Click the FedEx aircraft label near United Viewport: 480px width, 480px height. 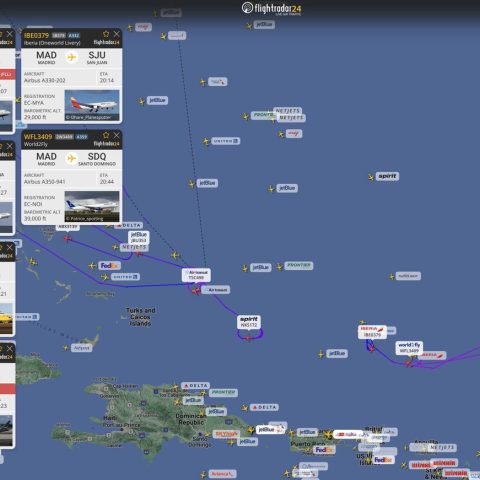(109, 266)
